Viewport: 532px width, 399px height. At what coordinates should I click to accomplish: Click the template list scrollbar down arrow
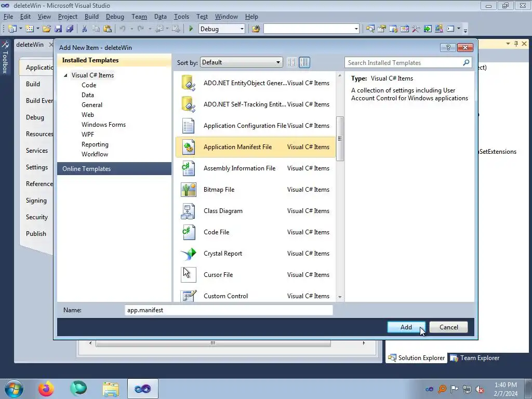(x=340, y=297)
